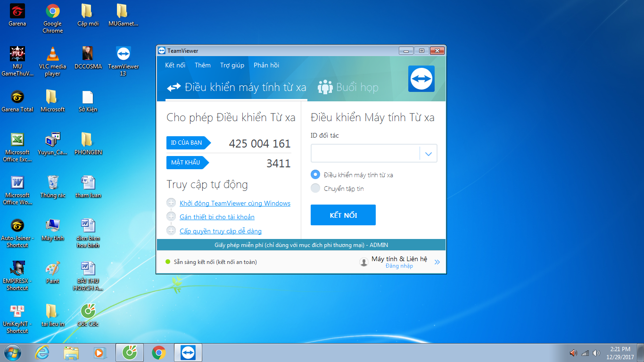This screenshot has height=362, width=644.
Task: Open Garena Total desktop icon
Action: [17, 101]
